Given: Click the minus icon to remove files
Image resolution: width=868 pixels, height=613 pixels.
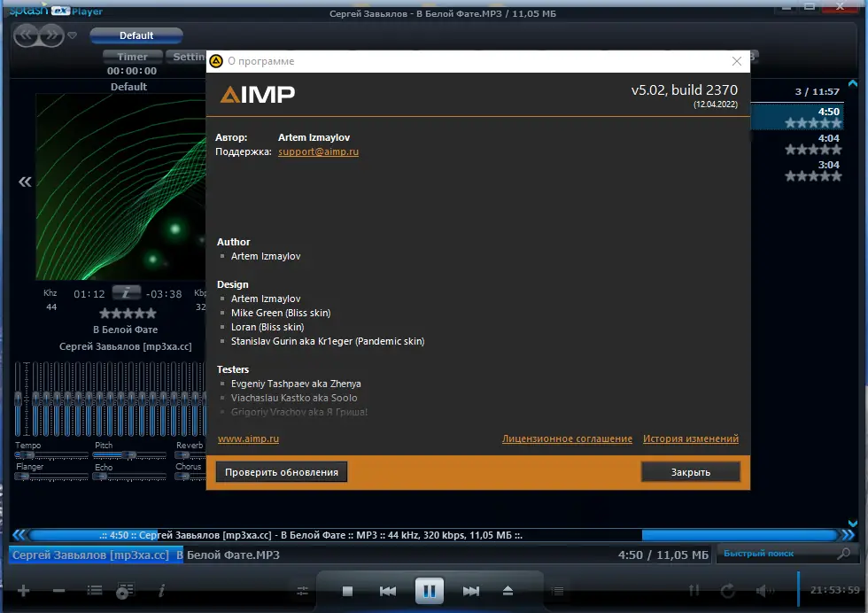Looking at the screenshot, I should (58, 591).
